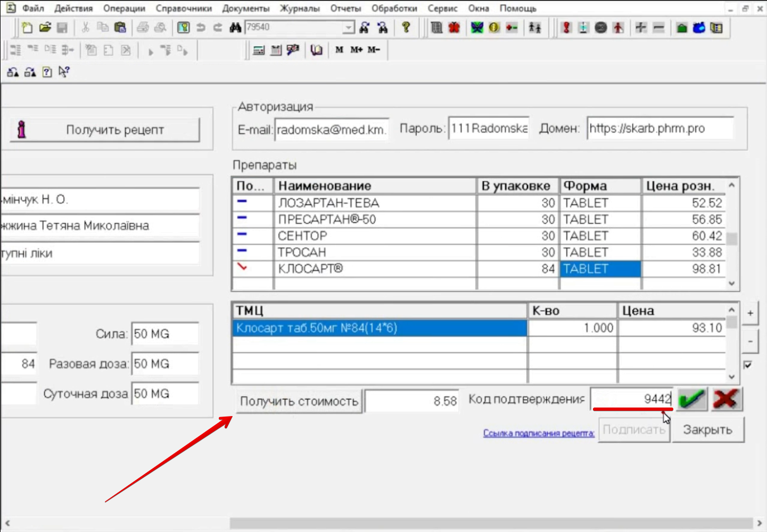Image resolution: width=767 pixels, height=532 pixels.
Task: Click the yellow coin toolbar icon
Action: pyautogui.click(x=494, y=28)
